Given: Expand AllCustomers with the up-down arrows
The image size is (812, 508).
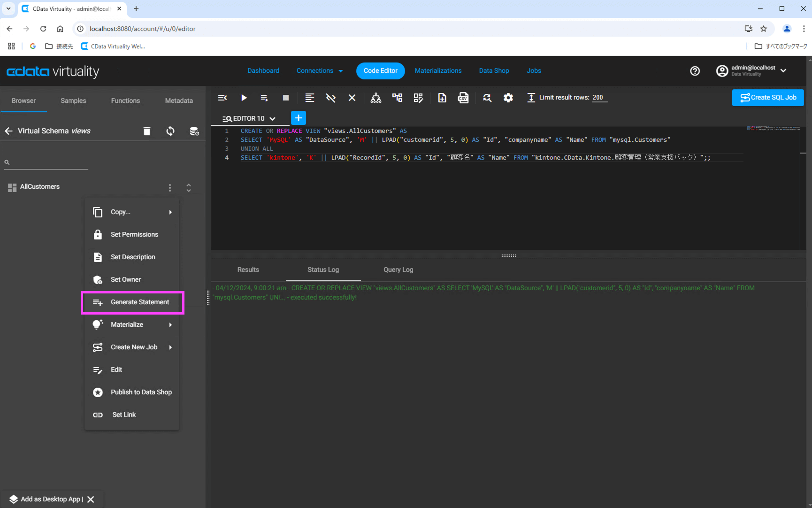Looking at the screenshot, I should coord(189,188).
